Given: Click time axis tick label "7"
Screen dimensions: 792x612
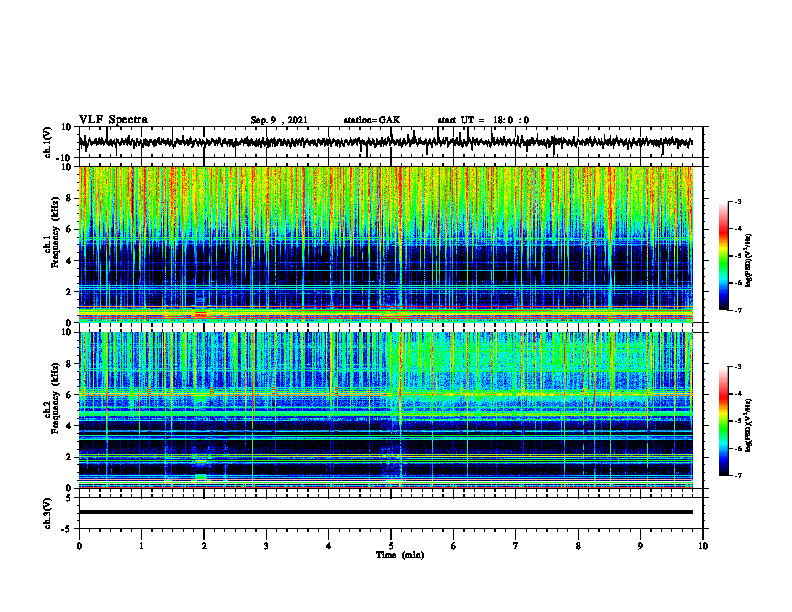Looking at the screenshot, I should [516, 546].
